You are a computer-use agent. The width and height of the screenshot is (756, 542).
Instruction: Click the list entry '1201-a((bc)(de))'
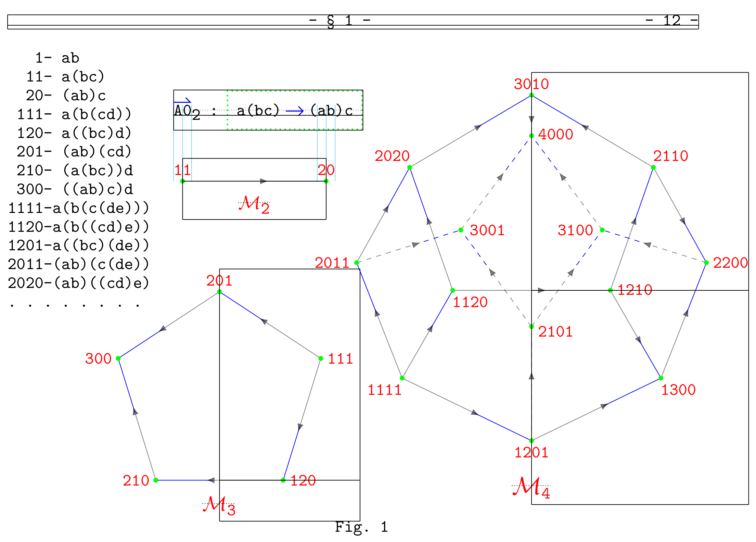point(78,246)
